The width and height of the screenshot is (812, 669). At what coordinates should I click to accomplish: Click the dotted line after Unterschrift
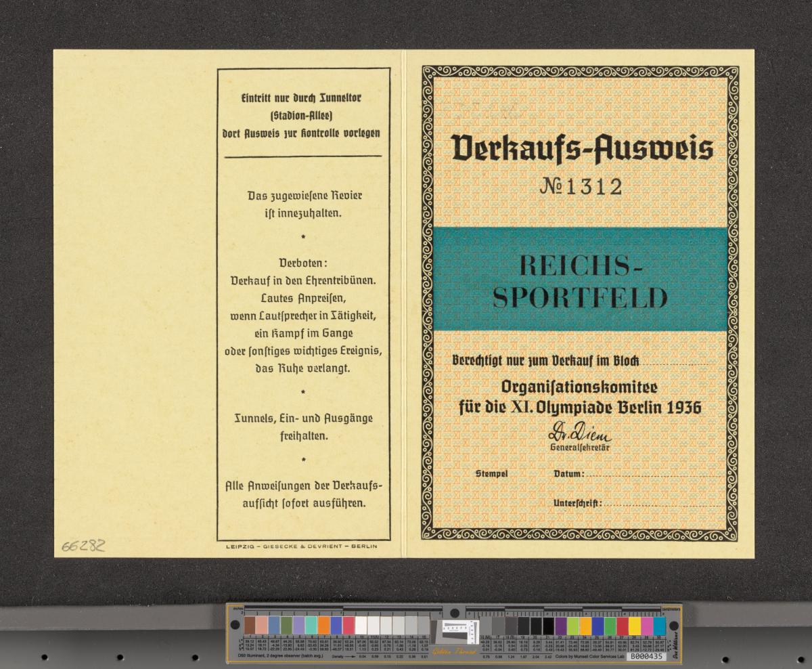click(662, 504)
